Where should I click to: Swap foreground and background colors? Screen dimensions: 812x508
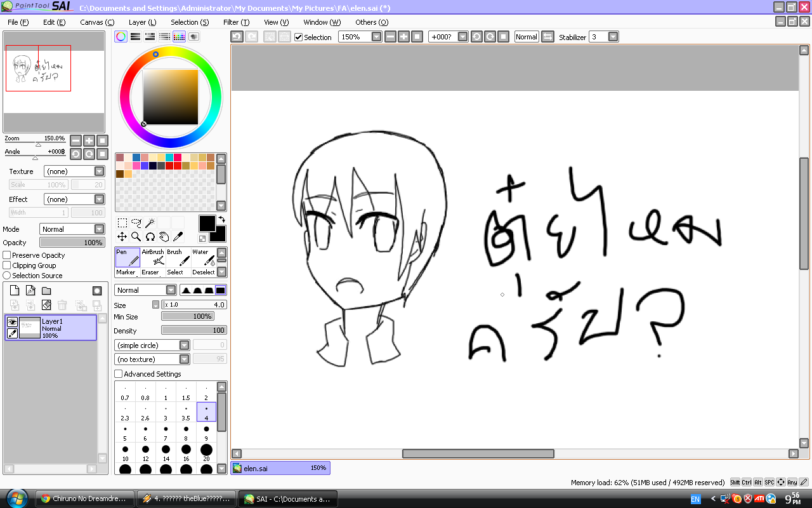tap(222, 219)
